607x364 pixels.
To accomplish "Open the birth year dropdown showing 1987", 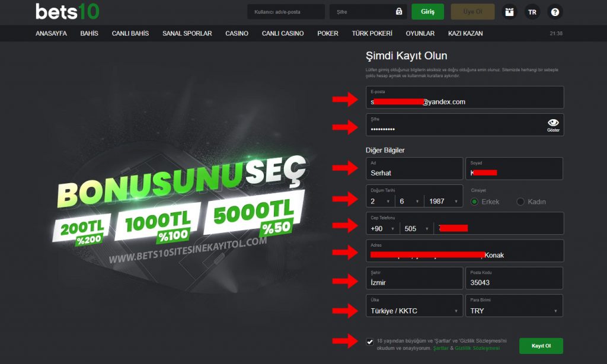I will pyautogui.click(x=443, y=202).
